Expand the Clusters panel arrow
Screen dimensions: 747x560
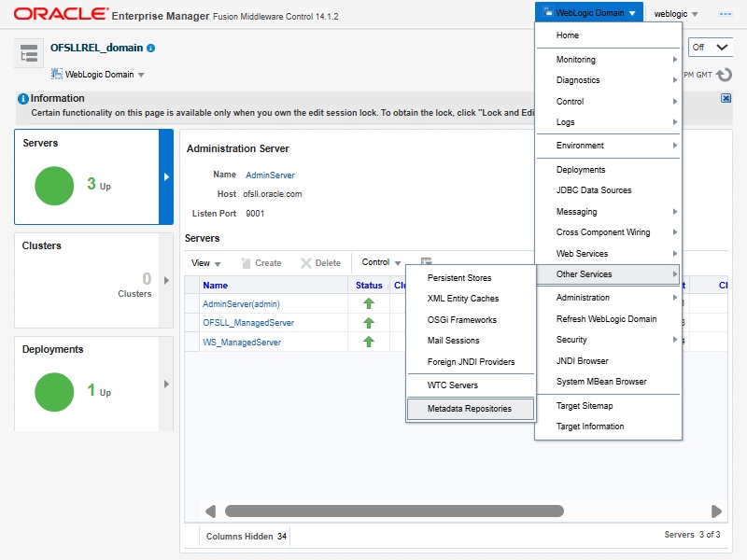pos(167,280)
